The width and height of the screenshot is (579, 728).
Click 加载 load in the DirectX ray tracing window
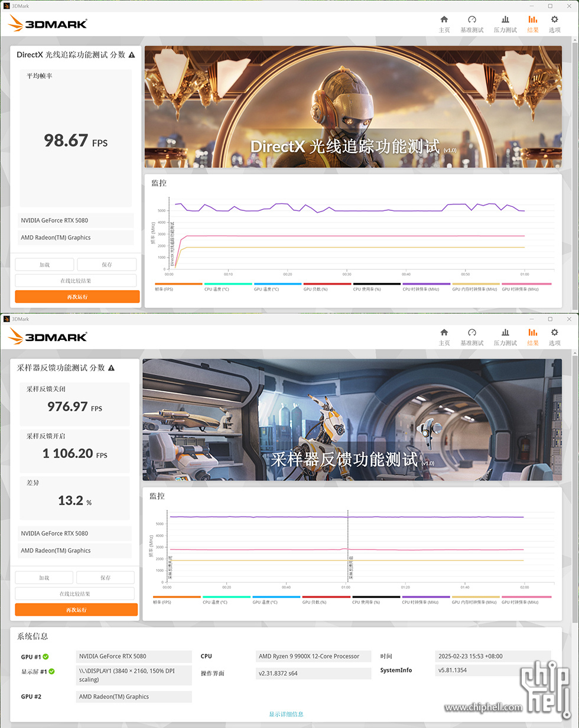coord(44,265)
